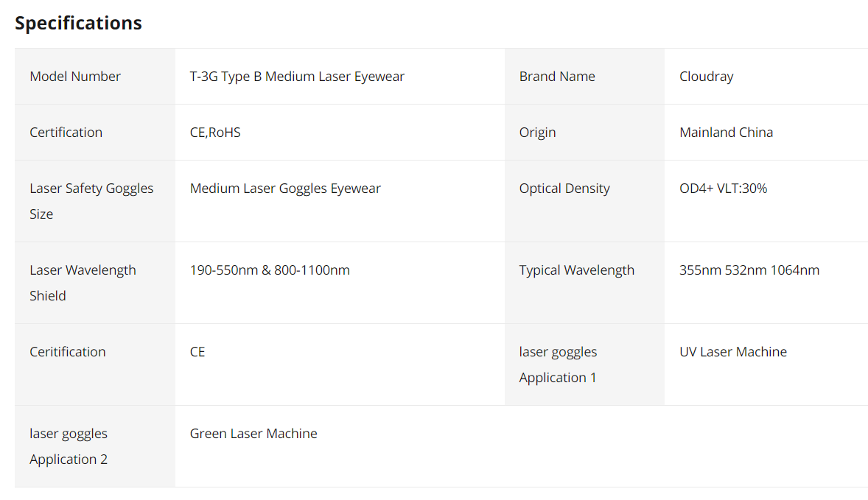Select the T-3G Type B Medium Laser Eyewear text
The image size is (868, 500).
pyautogui.click(x=297, y=77)
